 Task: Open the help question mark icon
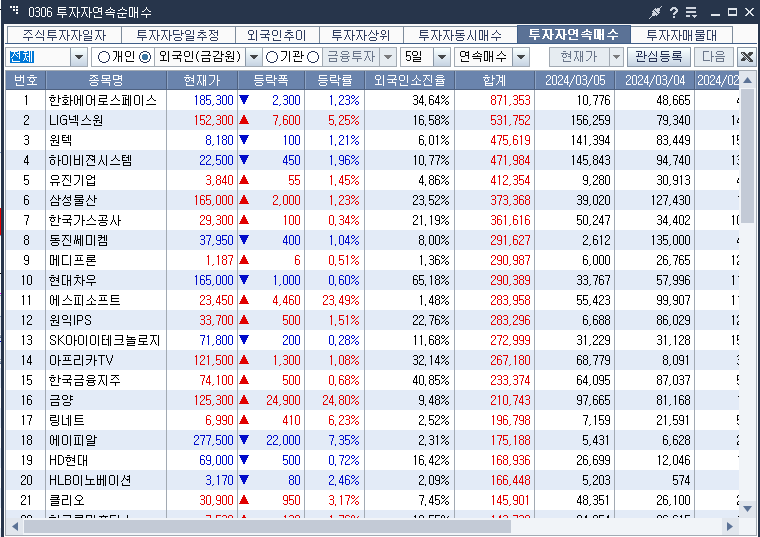pyautogui.click(x=674, y=12)
